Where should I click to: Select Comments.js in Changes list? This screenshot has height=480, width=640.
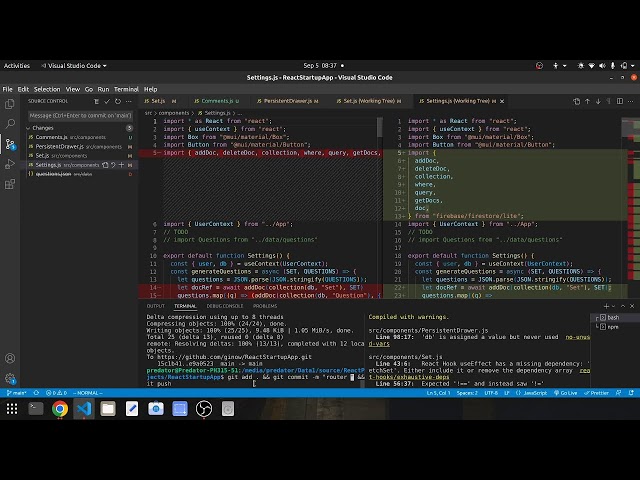click(80, 137)
